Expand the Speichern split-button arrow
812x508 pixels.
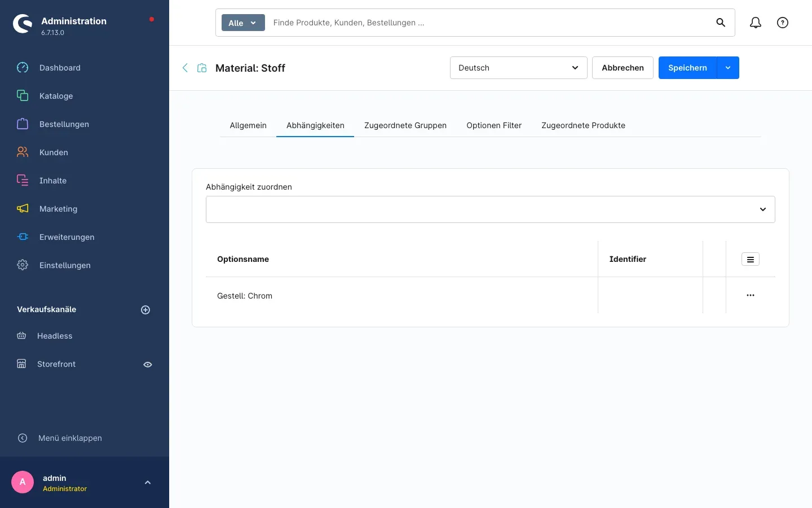728,68
